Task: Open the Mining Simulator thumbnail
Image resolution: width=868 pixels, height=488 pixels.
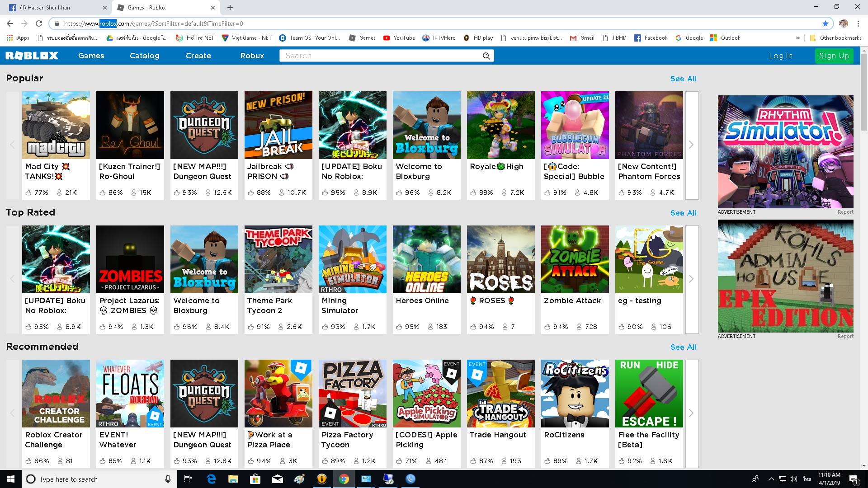Action: (353, 259)
